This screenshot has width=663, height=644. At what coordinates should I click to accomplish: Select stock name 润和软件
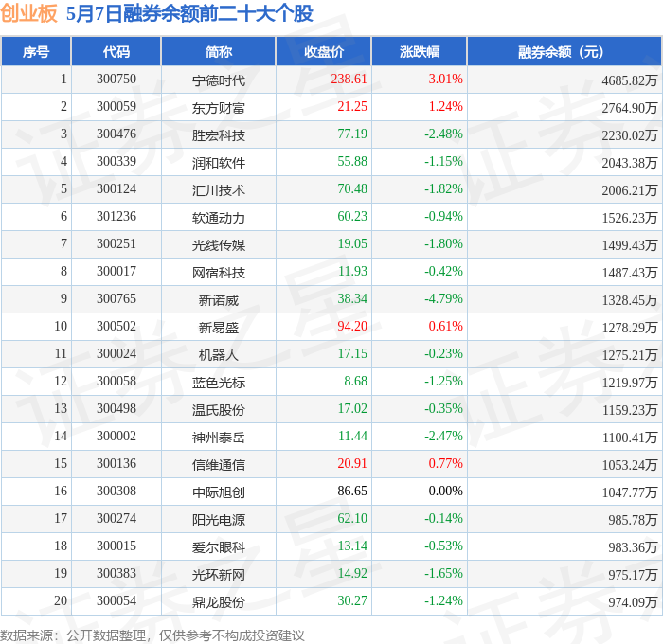(x=219, y=163)
